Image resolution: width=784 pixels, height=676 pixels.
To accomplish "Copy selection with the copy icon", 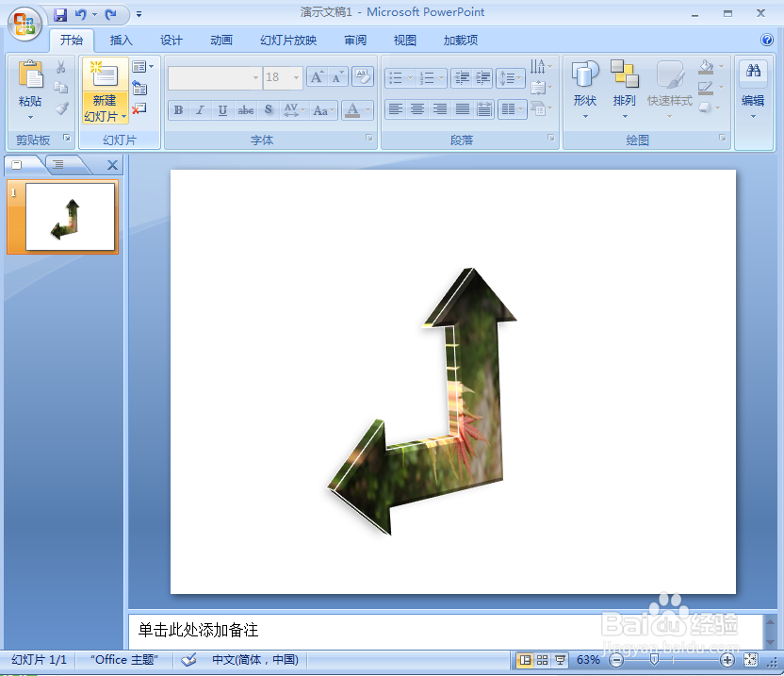I will point(61,88).
